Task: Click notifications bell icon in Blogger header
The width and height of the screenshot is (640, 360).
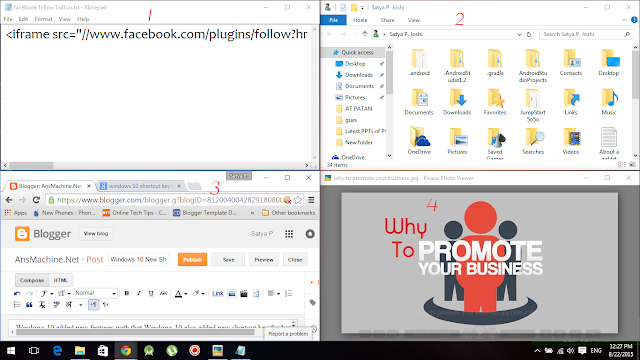Action: coord(310,234)
